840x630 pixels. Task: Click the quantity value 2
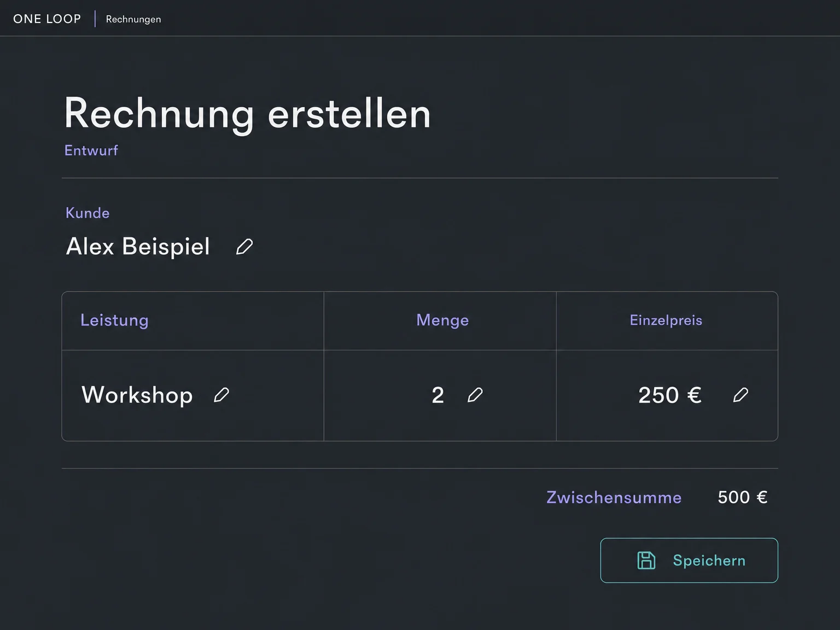click(x=438, y=395)
